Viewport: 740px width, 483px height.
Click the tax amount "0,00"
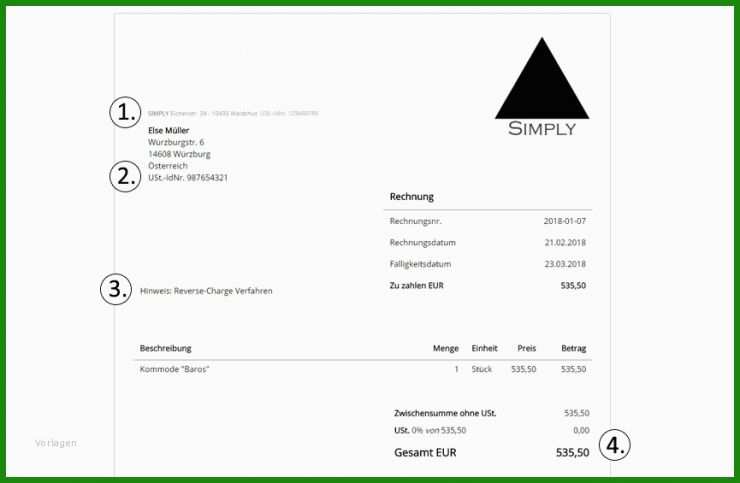(x=581, y=430)
